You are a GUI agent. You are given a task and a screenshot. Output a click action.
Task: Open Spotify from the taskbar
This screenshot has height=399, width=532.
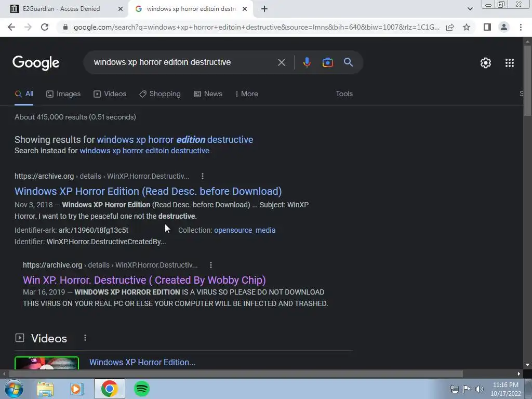click(142, 389)
